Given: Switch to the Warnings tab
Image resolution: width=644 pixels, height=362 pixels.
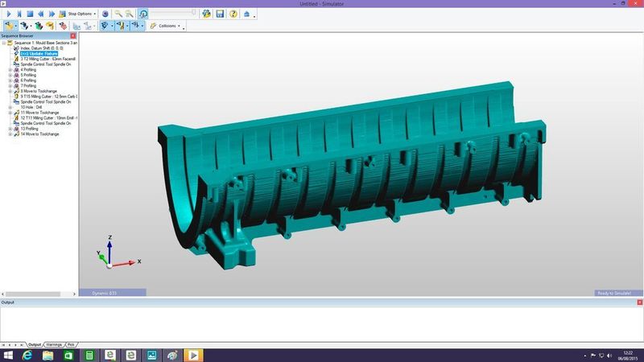Looking at the screenshot, I should (x=54, y=343).
